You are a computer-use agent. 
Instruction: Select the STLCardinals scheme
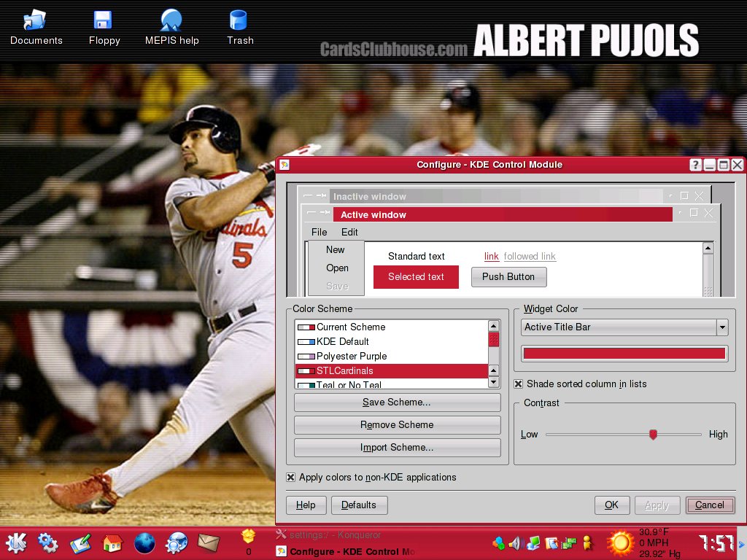[391, 371]
